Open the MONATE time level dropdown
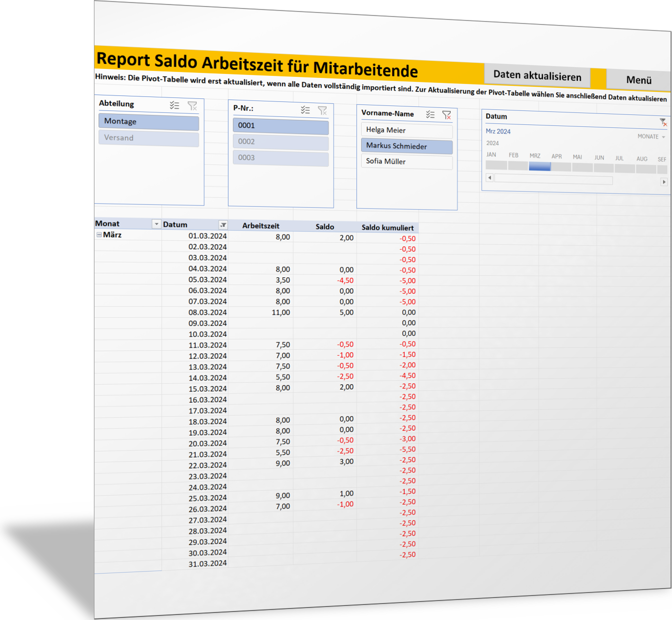This screenshot has height=620, width=672. point(652,136)
